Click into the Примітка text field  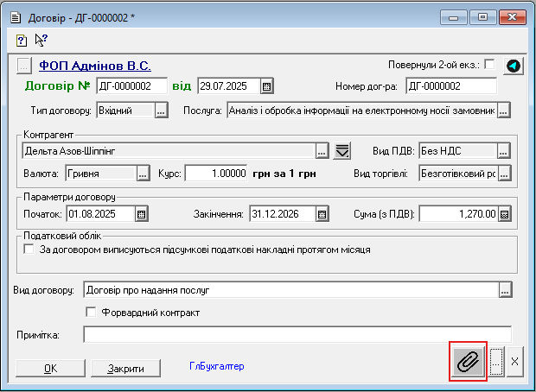297,334
